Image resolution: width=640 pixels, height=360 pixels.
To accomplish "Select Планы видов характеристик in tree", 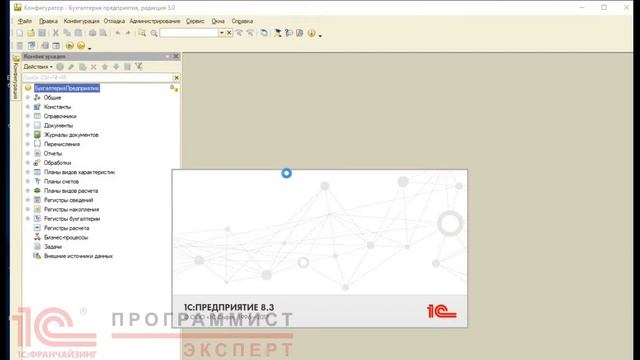I will (79, 172).
